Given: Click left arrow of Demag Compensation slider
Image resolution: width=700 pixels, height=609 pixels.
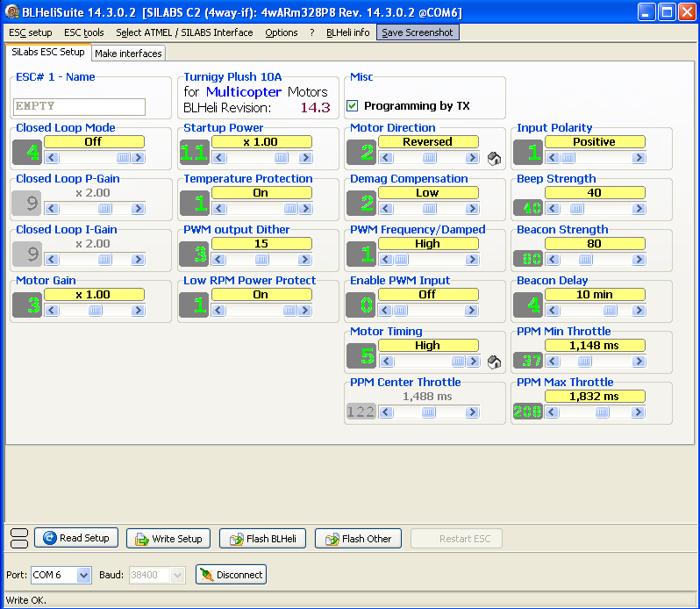Looking at the screenshot, I should [x=386, y=209].
